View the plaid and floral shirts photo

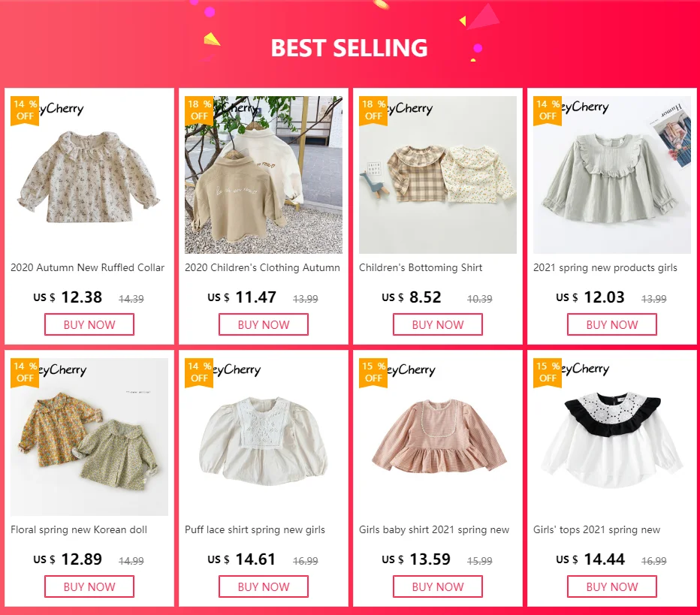(x=437, y=175)
